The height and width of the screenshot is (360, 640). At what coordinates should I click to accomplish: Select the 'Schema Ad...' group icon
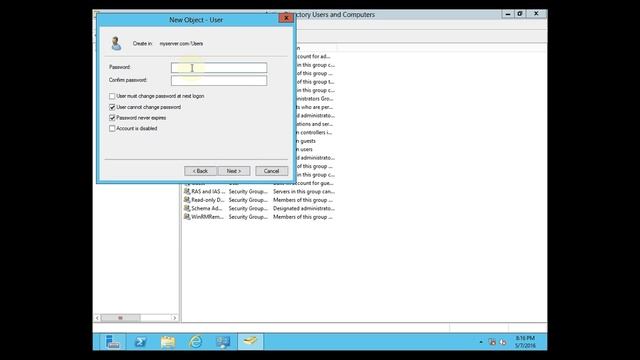point(187,208)
